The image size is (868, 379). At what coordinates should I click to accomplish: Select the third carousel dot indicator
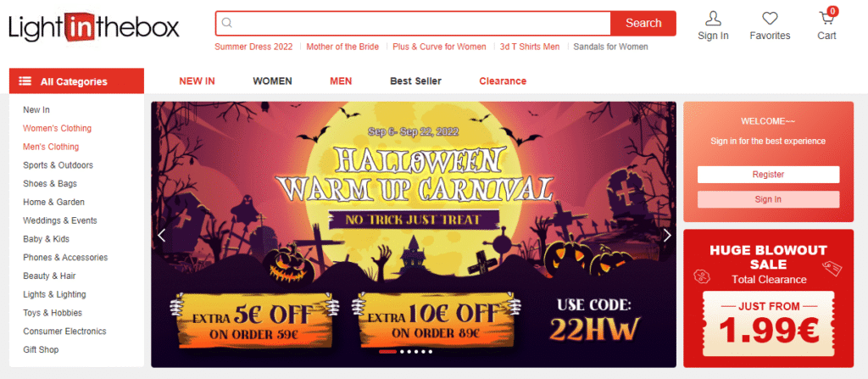click(409, 352)
